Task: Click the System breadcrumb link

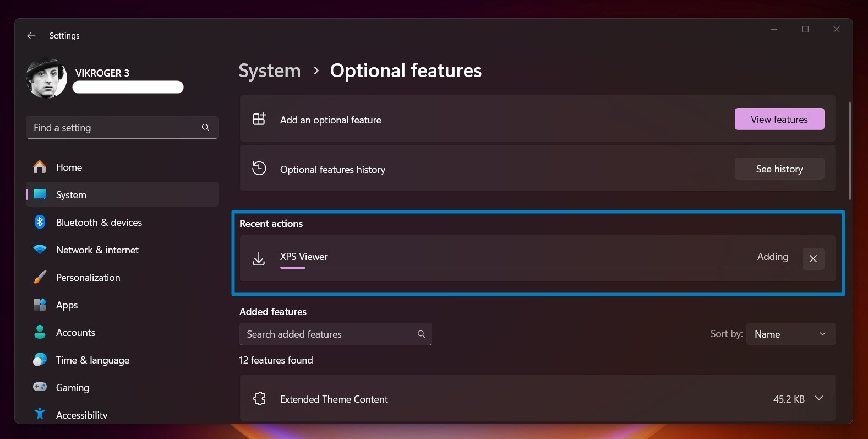Action: click(x=270, y=71)
